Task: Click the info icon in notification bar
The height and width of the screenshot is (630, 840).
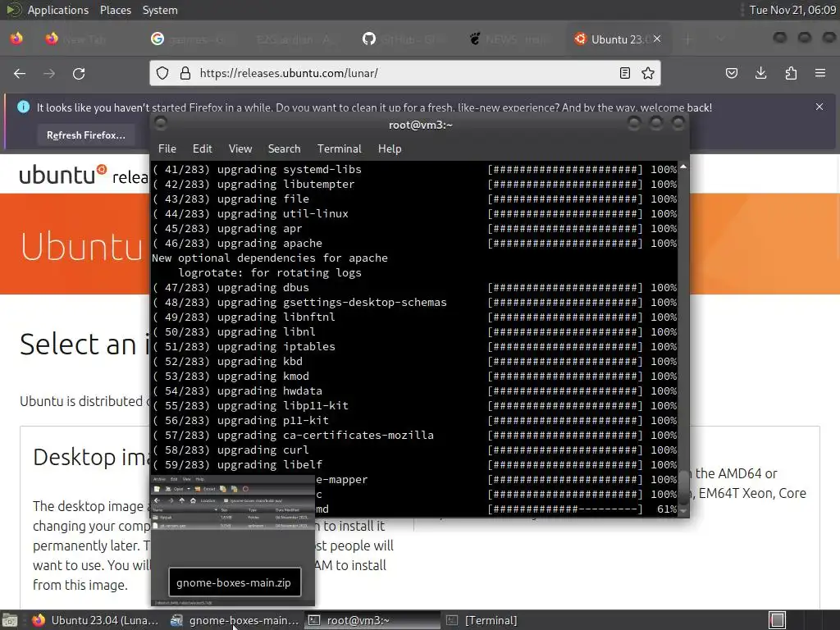Action: pos(23,107)
